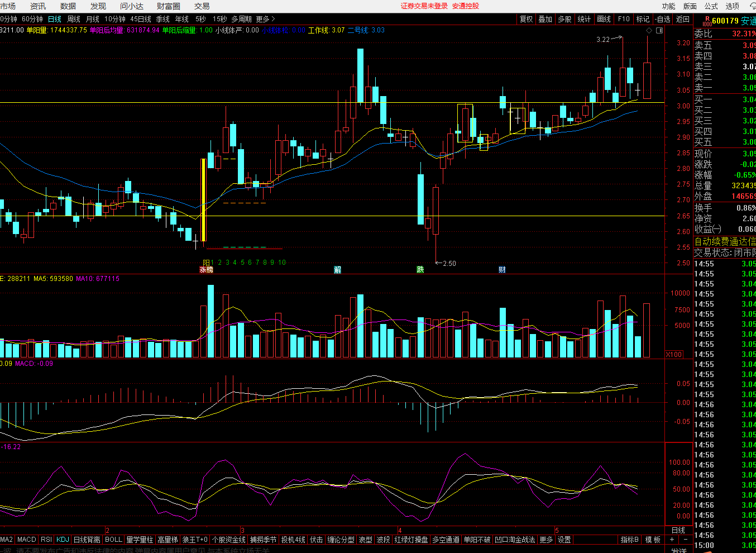
Task: Select the 日线 period tab
Action: click(55, 19)
